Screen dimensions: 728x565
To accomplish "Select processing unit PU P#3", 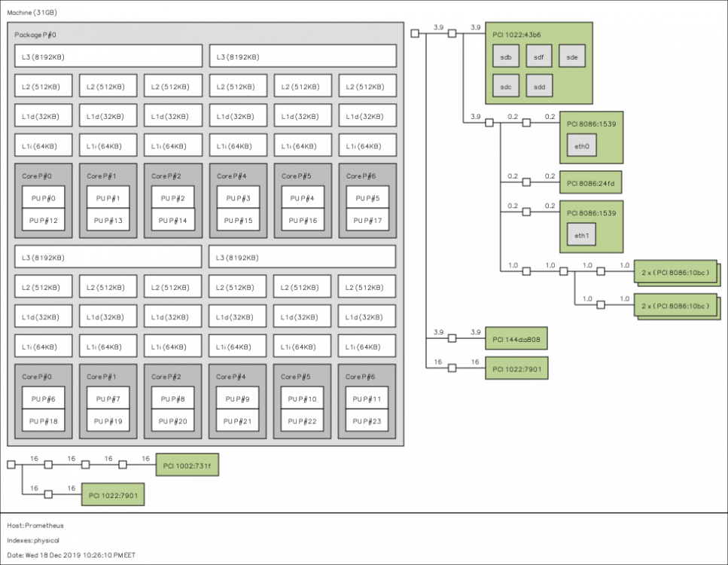I will 238,197.
